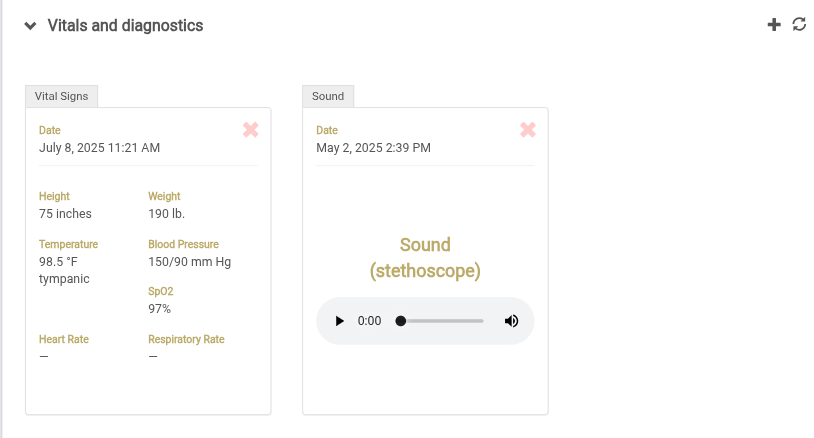Click the May 2, 2025 sound date
The image size is (814, 438).
pos(373,148)
